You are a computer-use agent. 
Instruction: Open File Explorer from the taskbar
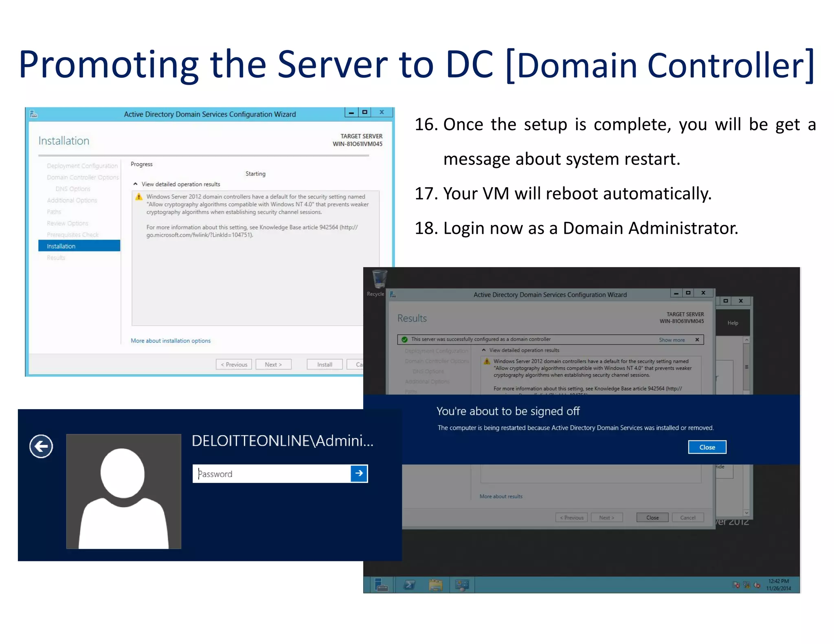435,585
